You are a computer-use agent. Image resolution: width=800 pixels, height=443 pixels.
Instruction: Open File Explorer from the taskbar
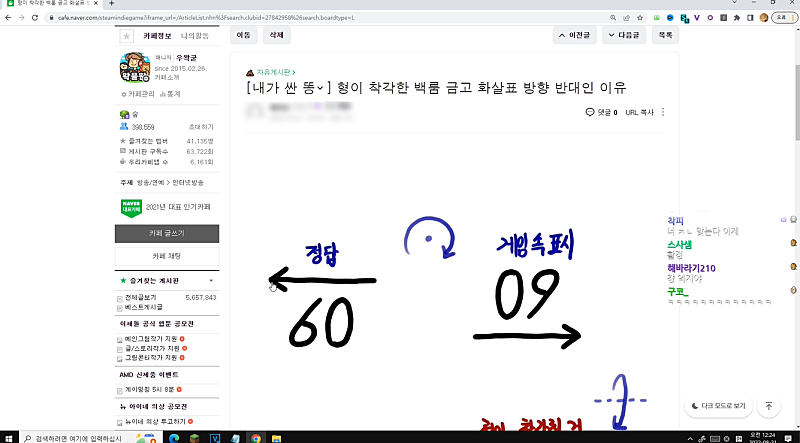pos(276,438)
